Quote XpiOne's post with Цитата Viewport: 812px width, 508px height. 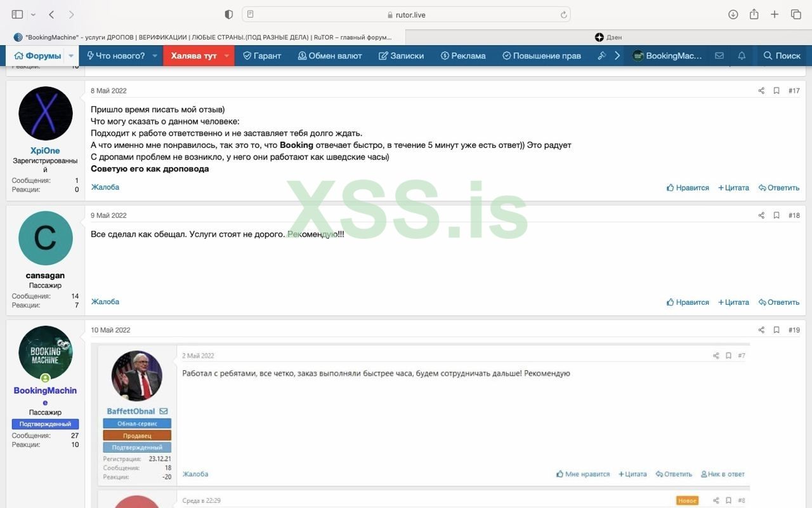[x=733, y=188]
